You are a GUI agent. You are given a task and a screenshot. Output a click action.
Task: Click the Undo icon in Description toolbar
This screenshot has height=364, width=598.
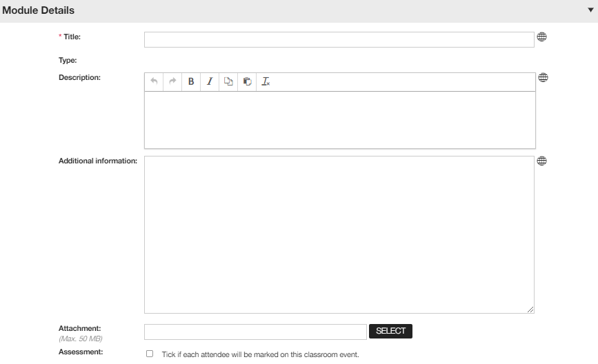[x=154, y=81]
